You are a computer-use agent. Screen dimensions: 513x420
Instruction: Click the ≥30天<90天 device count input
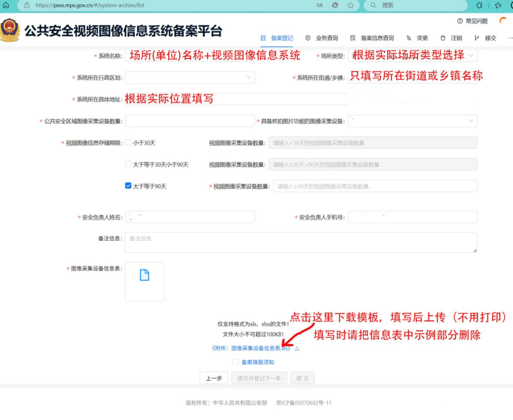pyautogui.click(x=373, y=164)
